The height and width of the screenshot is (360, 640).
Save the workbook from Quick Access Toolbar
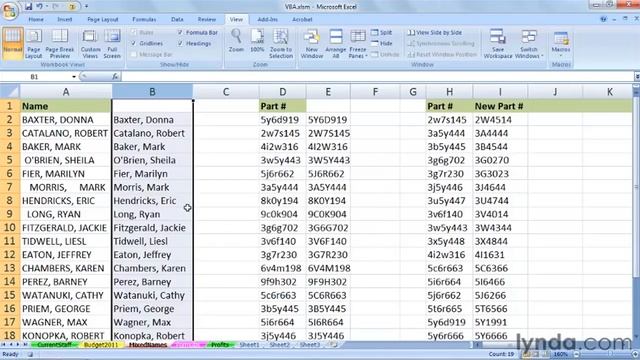(x=28, y=7)
